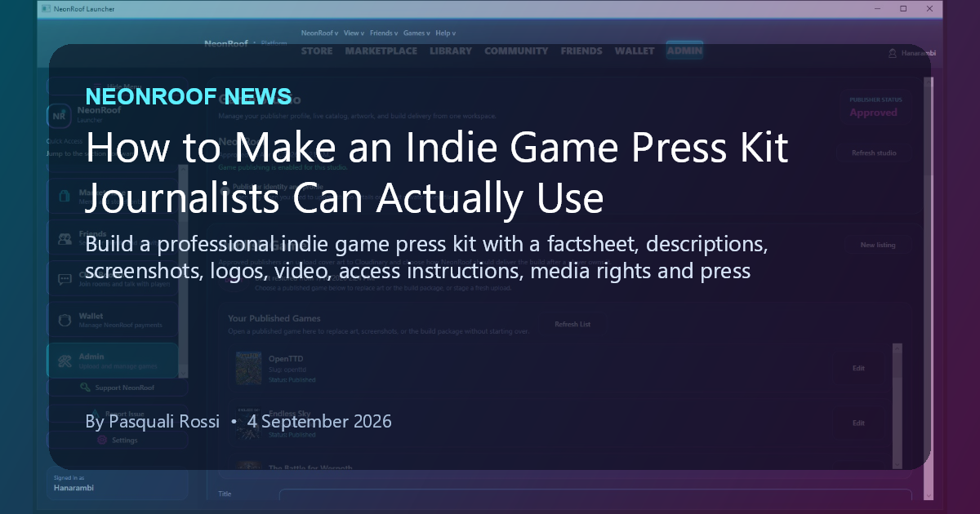Click the Slug: openttd text
The height and width of the screenshot is (514, 980).
click(x=286, y=370)
